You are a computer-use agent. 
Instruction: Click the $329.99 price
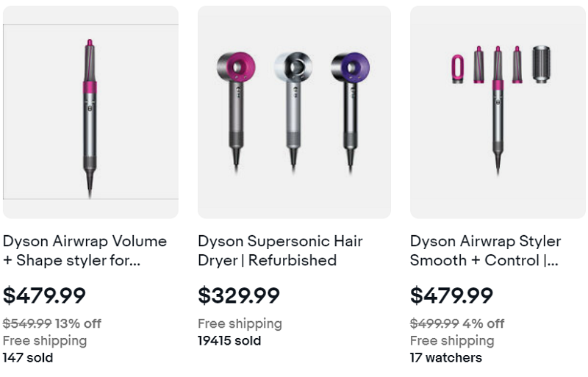(x=239, y=295)
